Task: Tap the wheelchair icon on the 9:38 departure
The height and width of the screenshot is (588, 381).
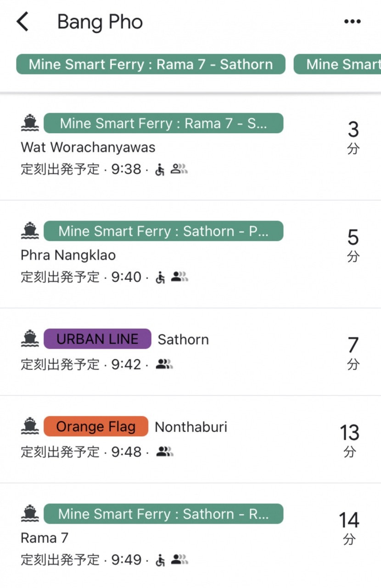Action: coord(160,170)
